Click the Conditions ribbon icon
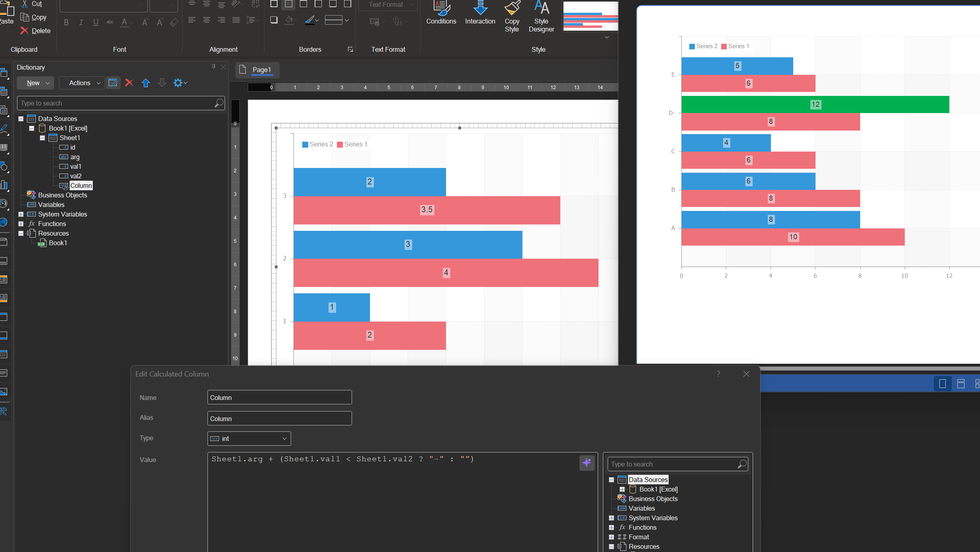The image size is (980, 552). [x=441, y=13]
